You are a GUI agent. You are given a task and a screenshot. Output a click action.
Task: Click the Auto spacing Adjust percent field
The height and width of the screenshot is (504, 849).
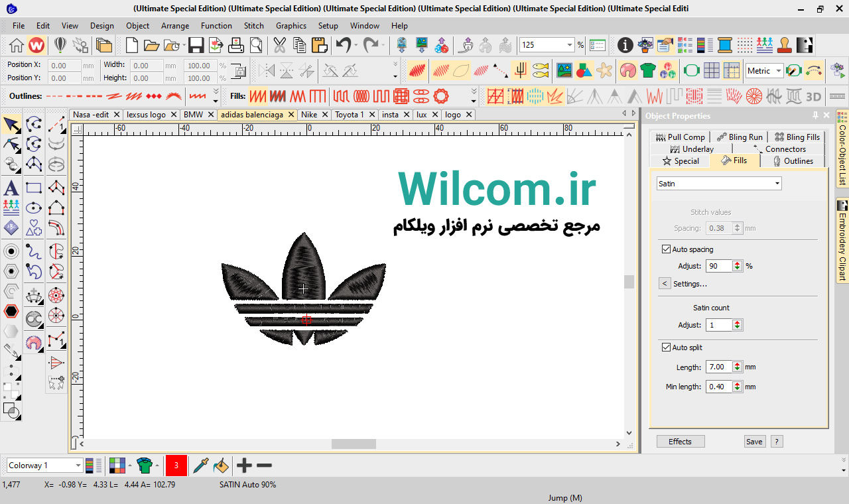click(719, 266)
